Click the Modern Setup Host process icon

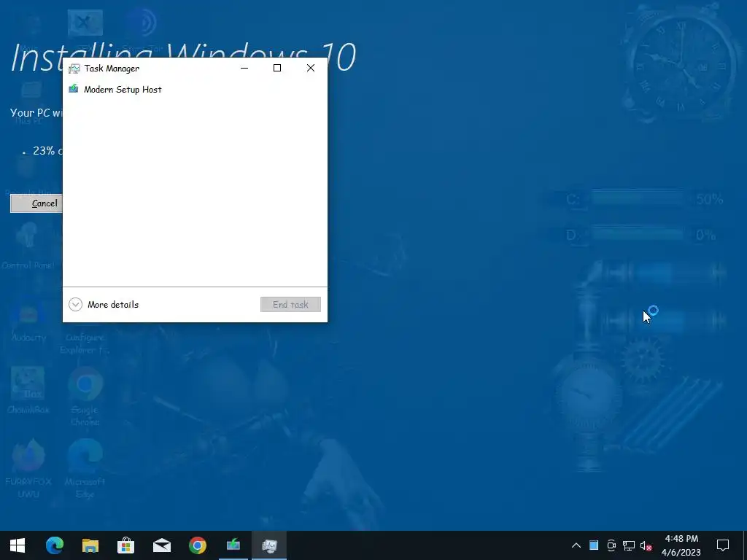coord(74,89)
